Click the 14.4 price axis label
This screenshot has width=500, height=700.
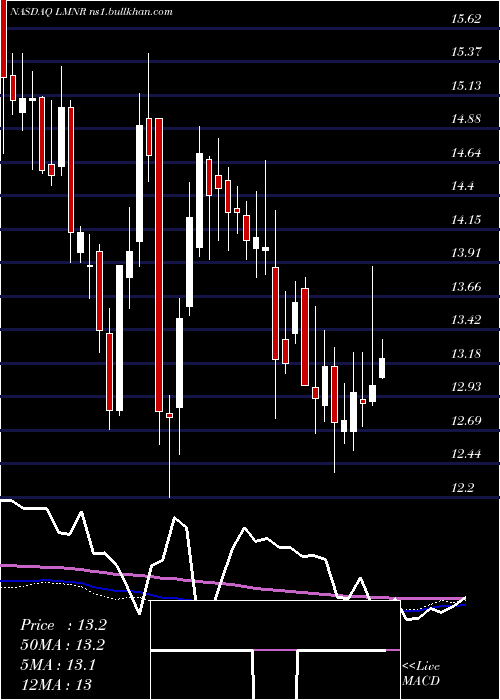pyautogui.click(x=462, y=186)
